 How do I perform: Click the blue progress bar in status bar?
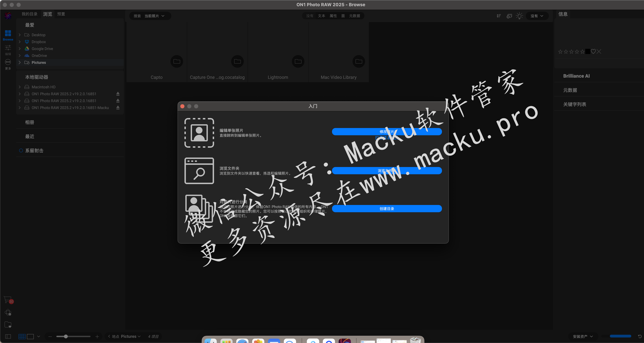point(621,336)
